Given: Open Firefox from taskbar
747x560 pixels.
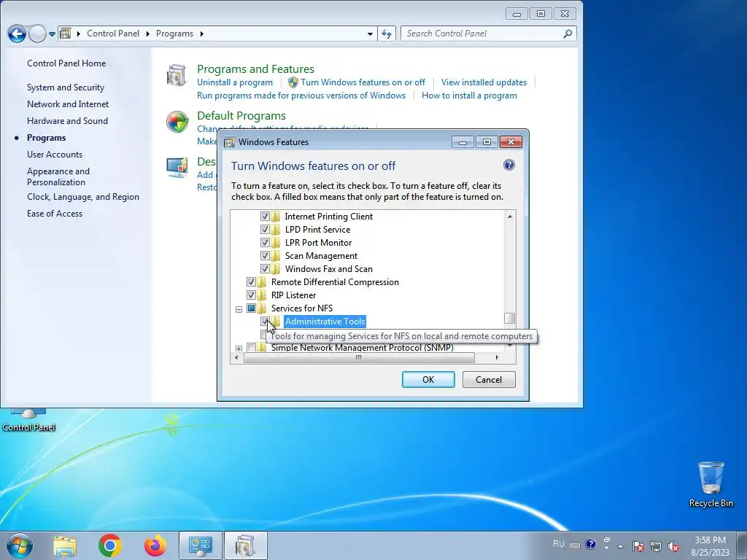Looking at the screenshot, I should 155,545.
